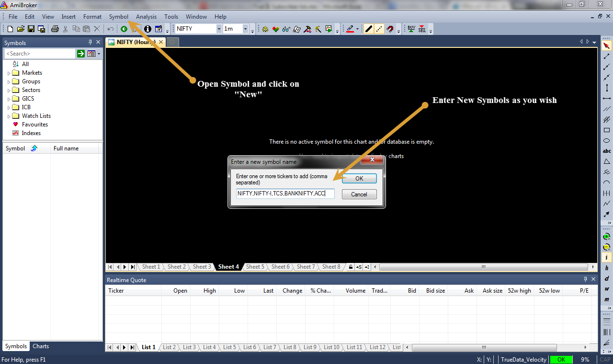The height and width of the screenshot is (364, 613).
Task: Click the glasses Explore icon in toolbar
Action: pos(286,29)
